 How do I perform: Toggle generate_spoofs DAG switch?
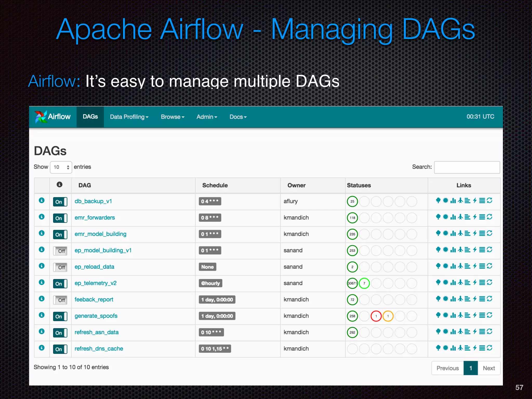(x=60, y=316)
